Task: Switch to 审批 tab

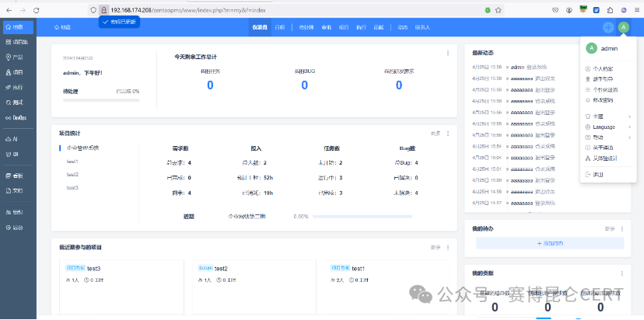Action: pos(326,27)
